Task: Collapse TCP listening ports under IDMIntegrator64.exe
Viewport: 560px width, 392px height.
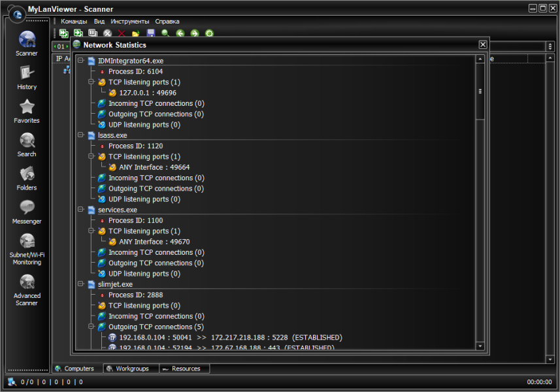Action: pos(91,82)
